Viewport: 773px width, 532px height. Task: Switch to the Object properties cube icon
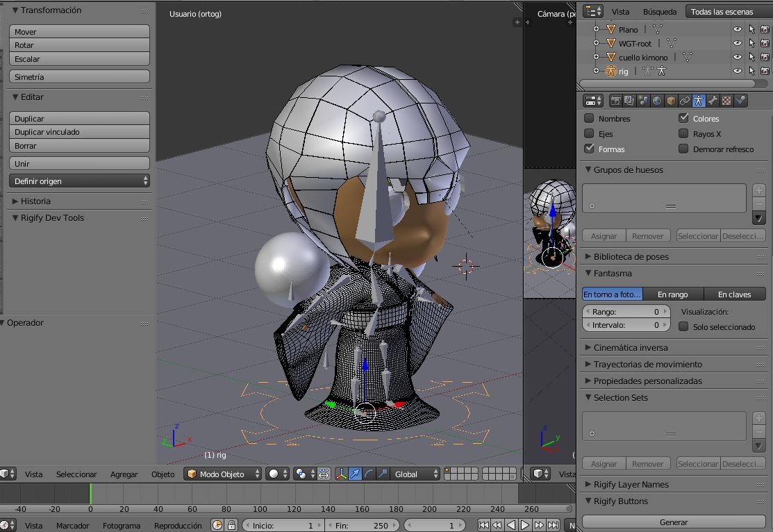[671, 101]
